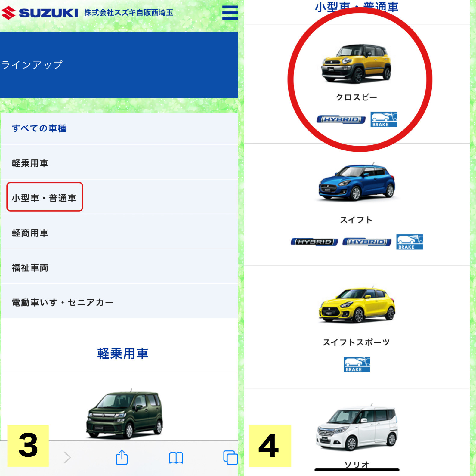Open 福祉車両 category
476x476 pixels.
point(119,267)
